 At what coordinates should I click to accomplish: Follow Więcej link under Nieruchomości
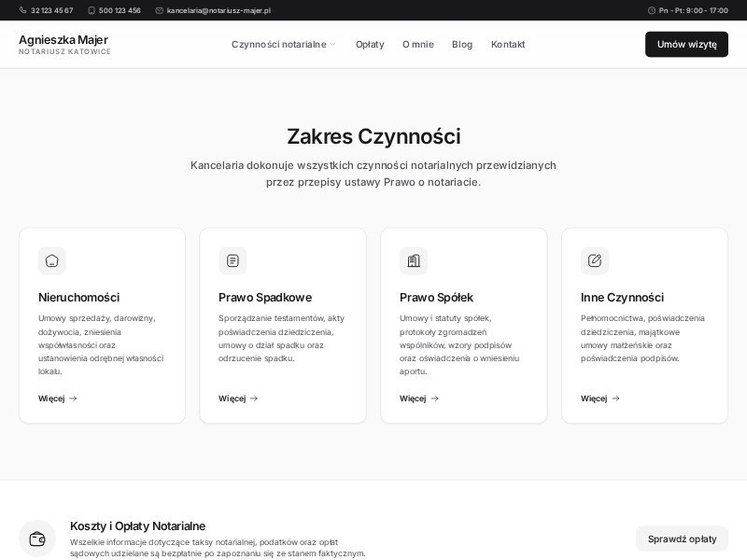point(57,399)
